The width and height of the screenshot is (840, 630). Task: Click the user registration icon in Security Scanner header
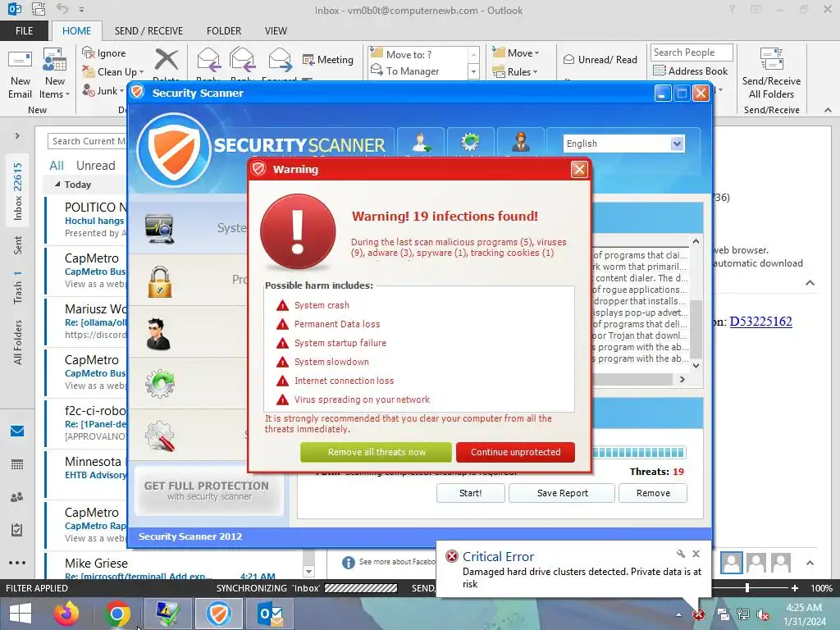pos(421,143)
